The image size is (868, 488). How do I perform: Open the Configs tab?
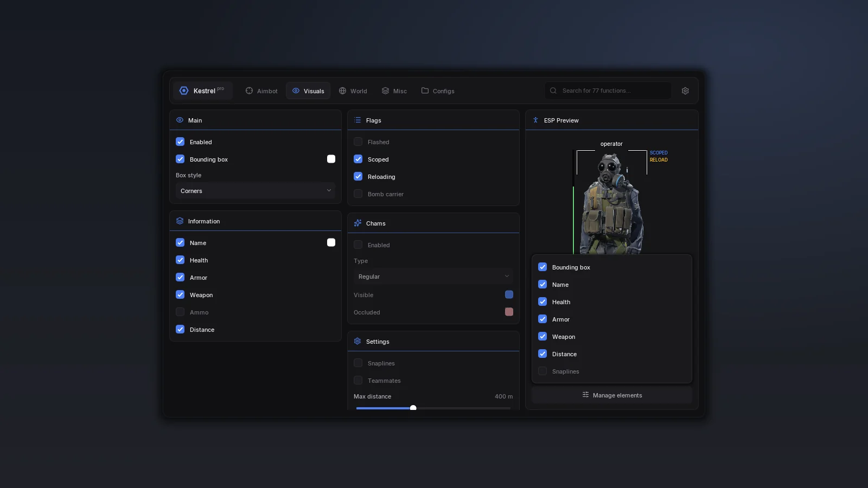438,91
